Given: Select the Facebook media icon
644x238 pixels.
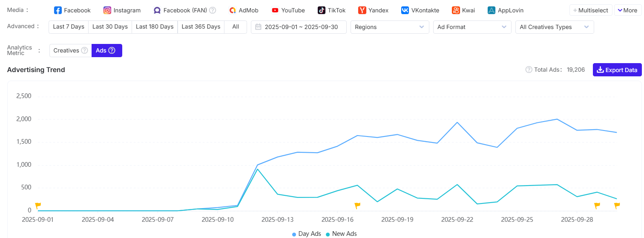Looking at the screenshot, I should point(58,10).
